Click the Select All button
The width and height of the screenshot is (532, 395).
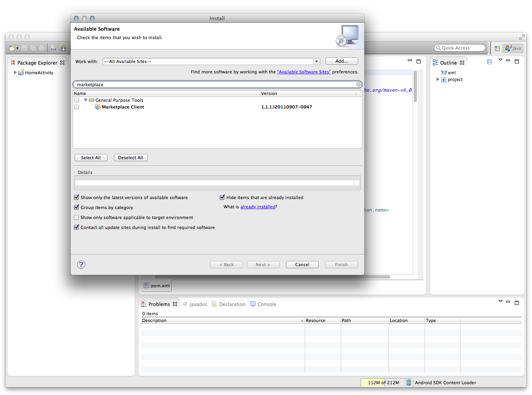[x=91, y=158]
